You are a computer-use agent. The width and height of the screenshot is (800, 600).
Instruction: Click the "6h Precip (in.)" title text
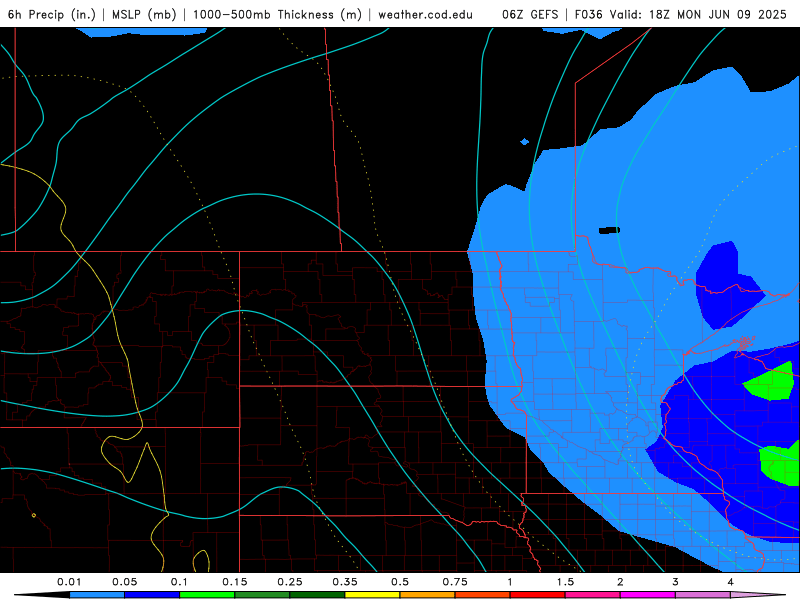(x=52, y=14)
